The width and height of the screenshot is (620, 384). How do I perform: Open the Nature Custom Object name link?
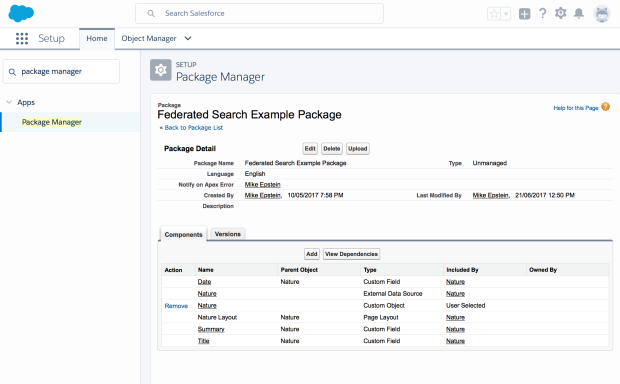point(207,306)
